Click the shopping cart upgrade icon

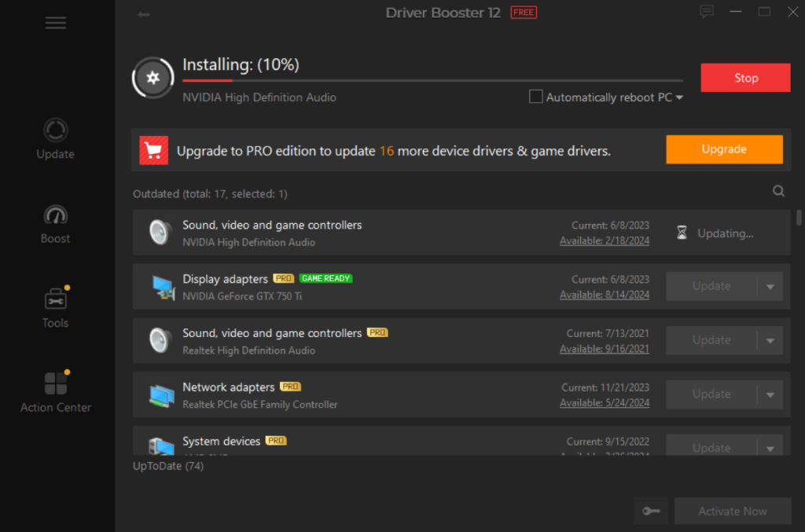(x=153, y=149)
